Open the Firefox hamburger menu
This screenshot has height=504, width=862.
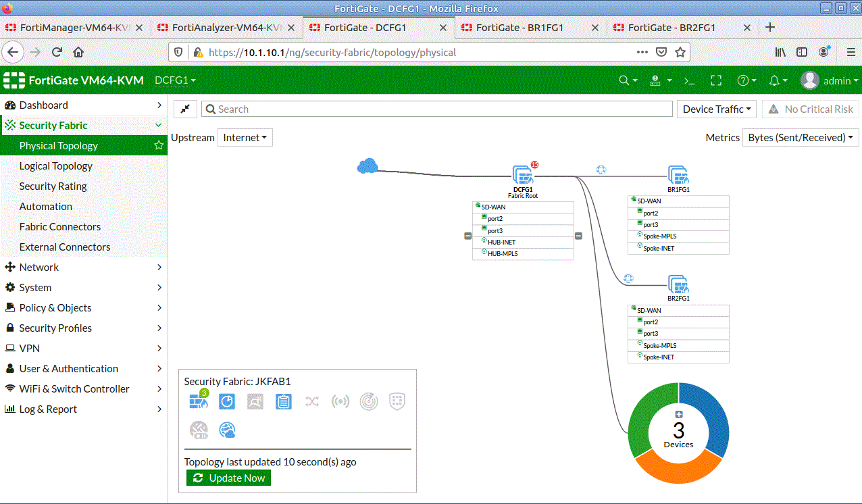pos(851,52)
